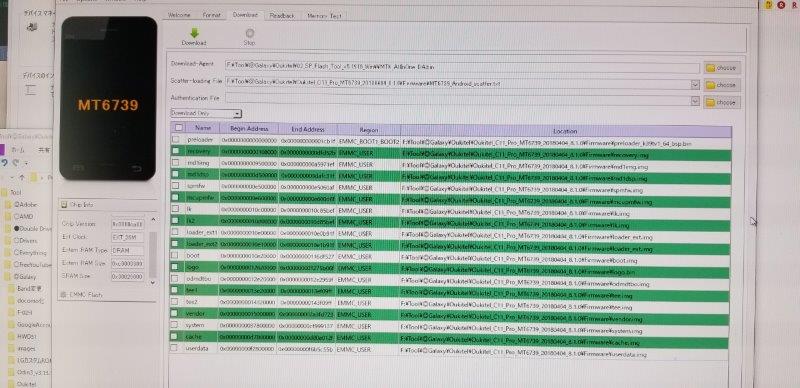Toggle the userdata row checkbox
The width and height of the screenshot is (800, 388).
[x=174, y=348]
